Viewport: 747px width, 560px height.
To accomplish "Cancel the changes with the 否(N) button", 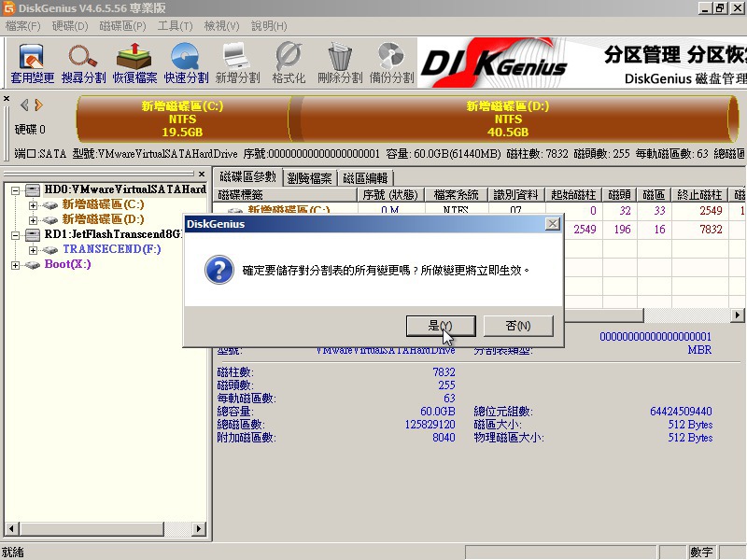I will (x=518, y=326).
